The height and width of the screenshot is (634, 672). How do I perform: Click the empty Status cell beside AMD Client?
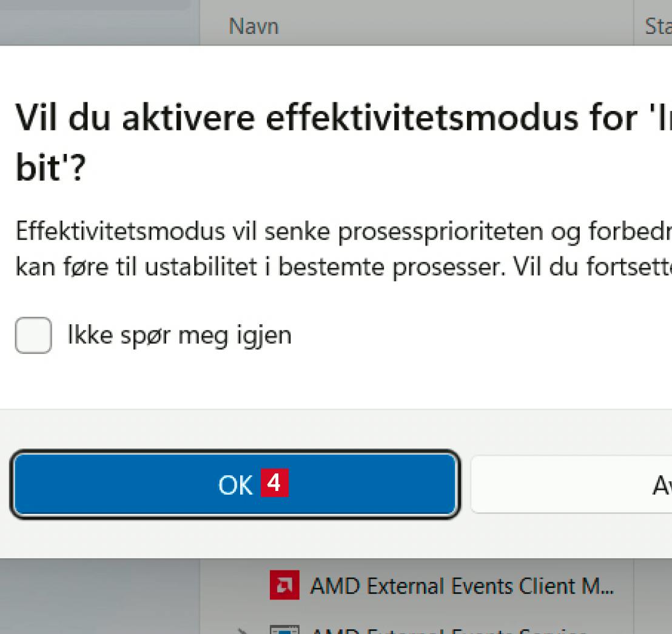click(654, 586)
